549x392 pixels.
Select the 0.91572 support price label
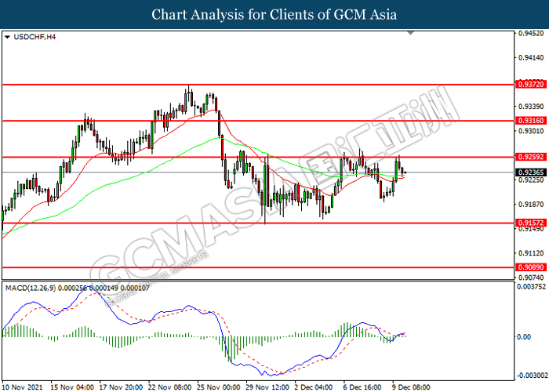click(x=531, y=223)
